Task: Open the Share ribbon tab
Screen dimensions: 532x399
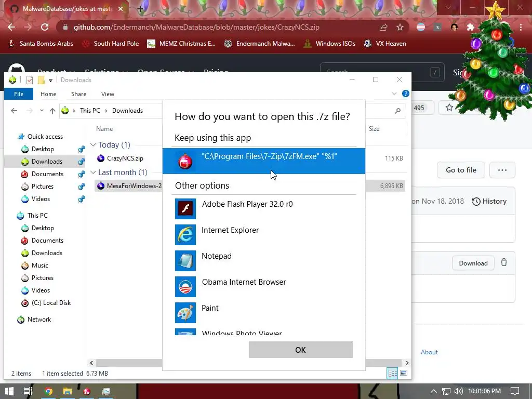Action: [x=78, y=94]
